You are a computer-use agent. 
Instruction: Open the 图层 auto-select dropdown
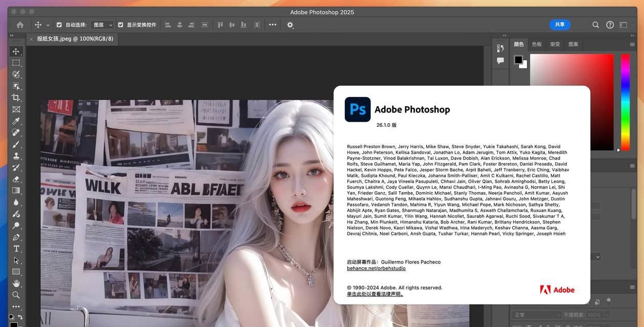(102, 25)
